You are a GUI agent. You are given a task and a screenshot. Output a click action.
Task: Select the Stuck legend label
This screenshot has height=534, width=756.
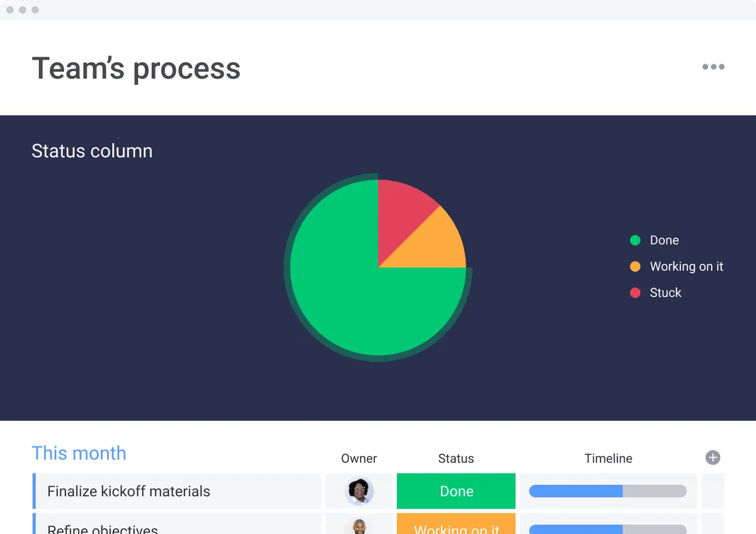point(665,292)
